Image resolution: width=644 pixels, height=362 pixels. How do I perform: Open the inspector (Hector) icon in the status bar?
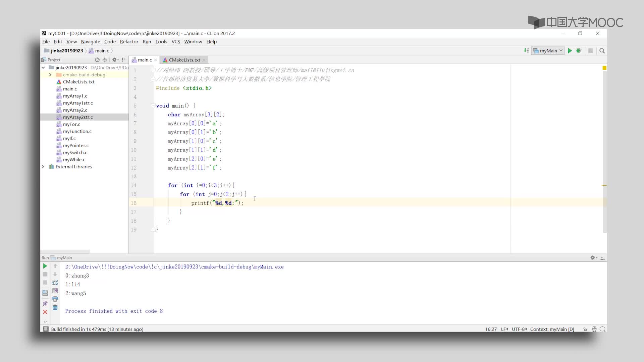pyautogui.click(x=594, y=329)
